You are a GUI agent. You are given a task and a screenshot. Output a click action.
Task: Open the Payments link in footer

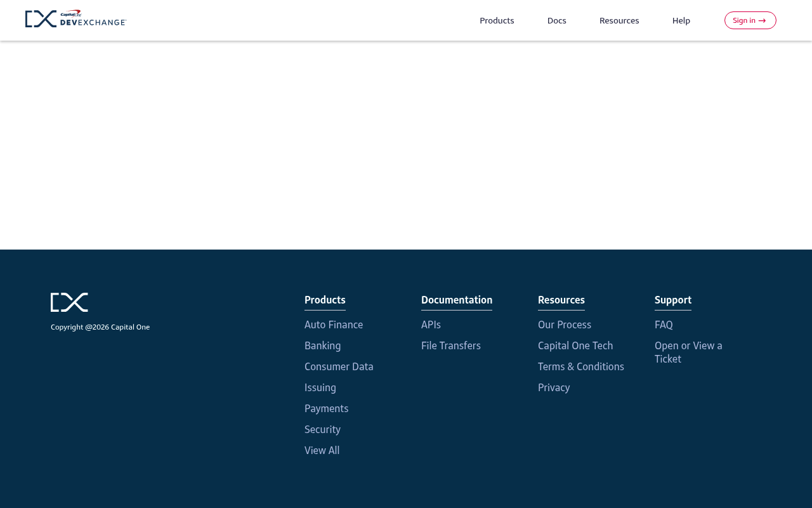tap(326, 408)
